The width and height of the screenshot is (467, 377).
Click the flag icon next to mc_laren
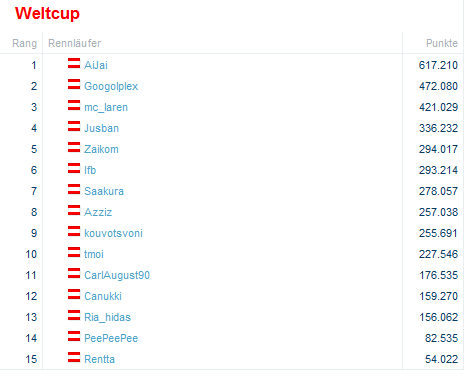(74, 105)
